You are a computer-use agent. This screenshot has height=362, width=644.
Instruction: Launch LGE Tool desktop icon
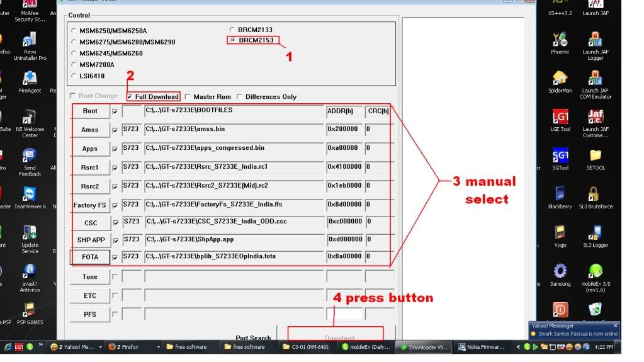click(560, 120)
